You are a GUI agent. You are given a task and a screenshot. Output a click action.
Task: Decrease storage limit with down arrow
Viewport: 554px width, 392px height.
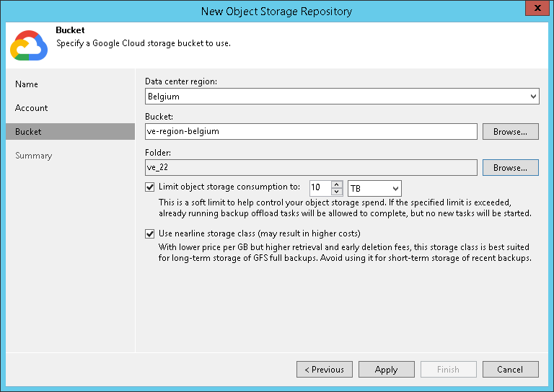pos(337,192)
